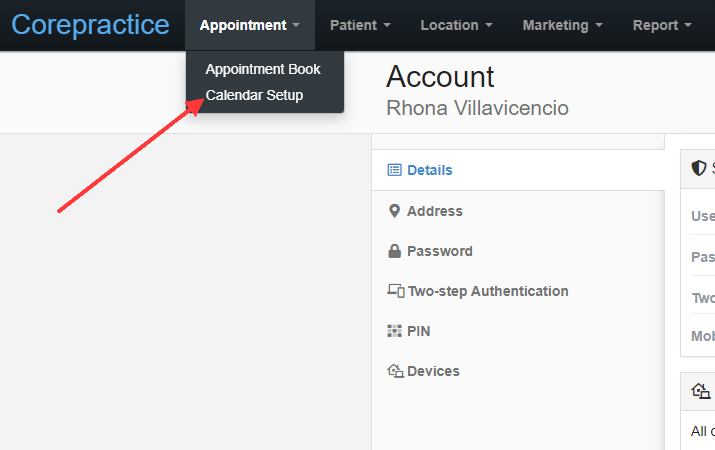Go to Corepractice home logo link
Image resolution: width=715 pixels, height=450 pixels.
click(x=90, y=25)
